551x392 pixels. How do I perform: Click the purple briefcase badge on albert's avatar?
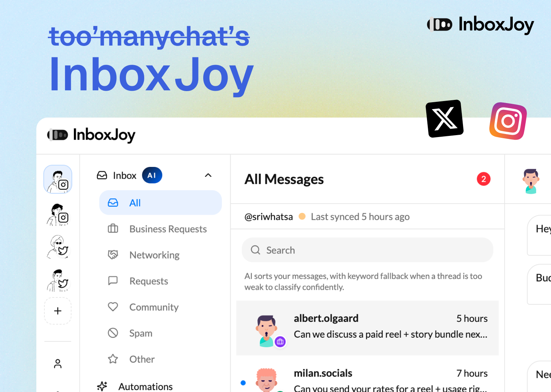click(x=280, y=341)
